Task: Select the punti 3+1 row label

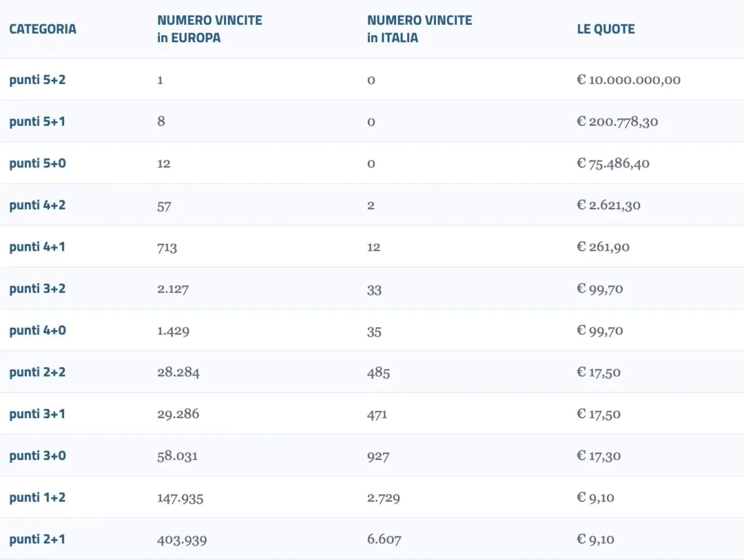Action: [x=37, y=414]
